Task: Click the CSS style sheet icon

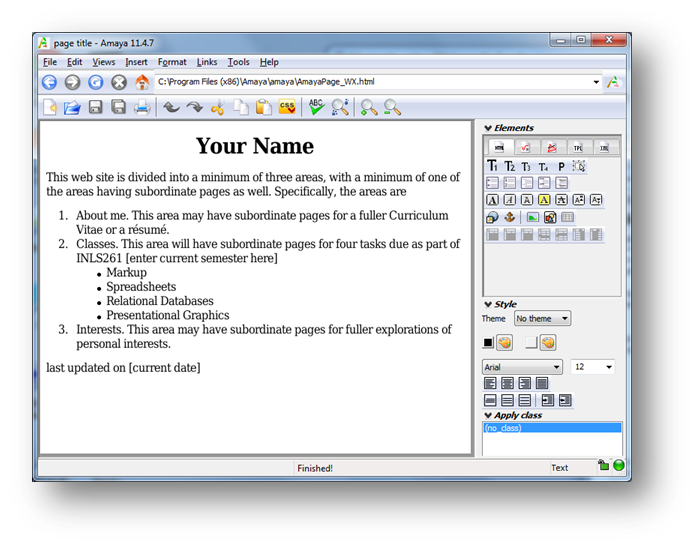Action: pyautogui.click(x=287, y=108)
